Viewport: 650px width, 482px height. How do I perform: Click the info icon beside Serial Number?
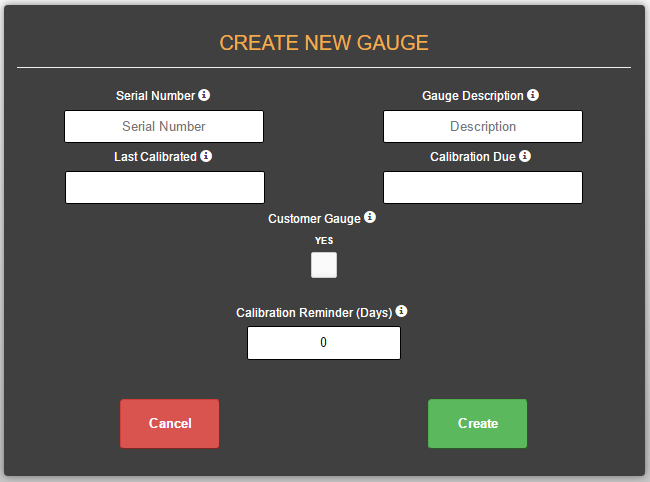tap(204, 95)
